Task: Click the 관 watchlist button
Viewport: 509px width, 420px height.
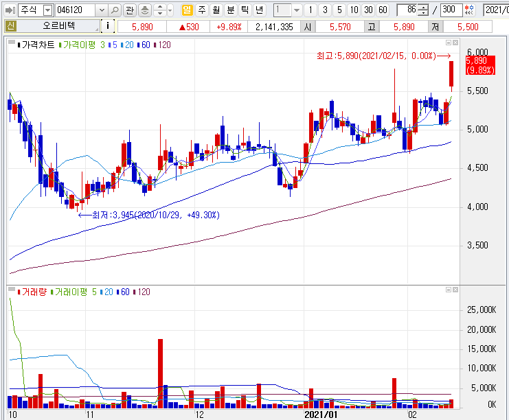Action: point(130,10)
